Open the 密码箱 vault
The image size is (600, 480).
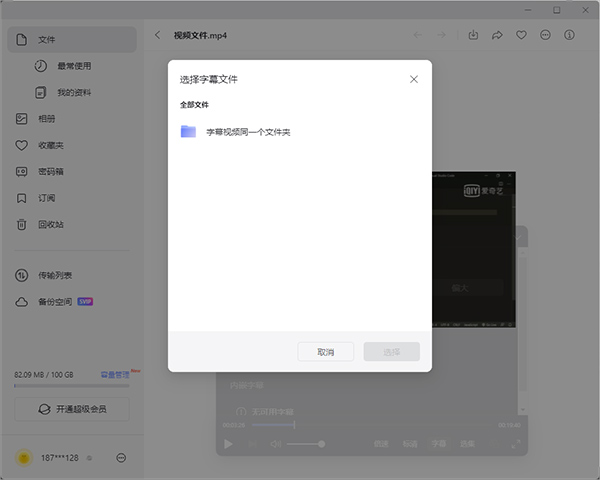(50, 171)
